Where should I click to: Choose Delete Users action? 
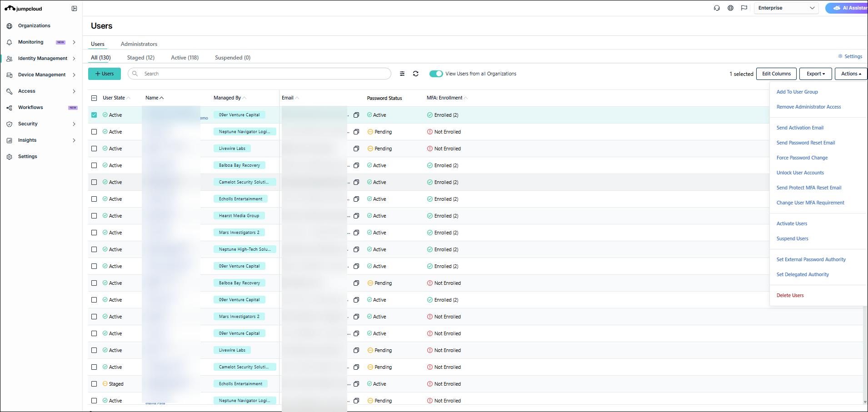pos(790,295)
